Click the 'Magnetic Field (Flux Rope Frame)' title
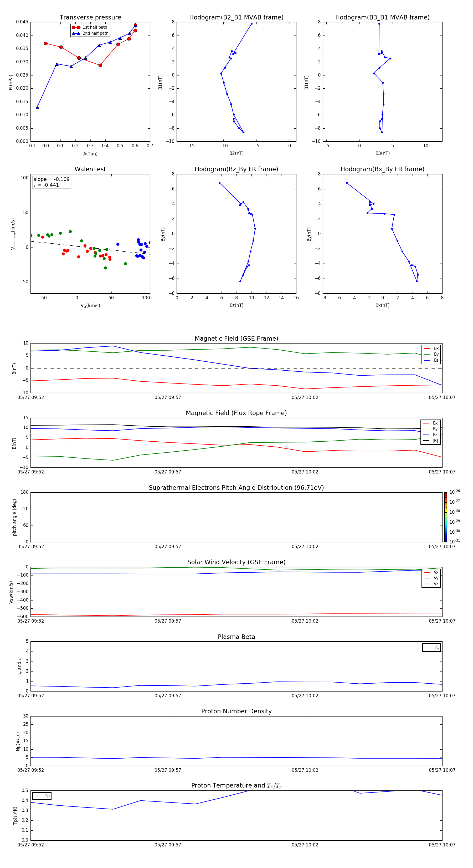473x868 pixels. (x=236, y=413)
